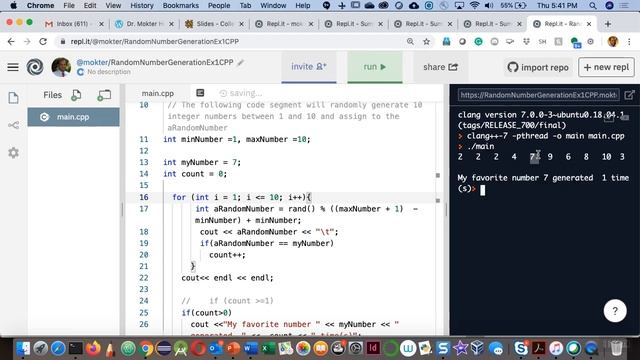This screenshot has width=640, height=360.
Task: Open the Files sidebar icon
Action: [13, 98]
